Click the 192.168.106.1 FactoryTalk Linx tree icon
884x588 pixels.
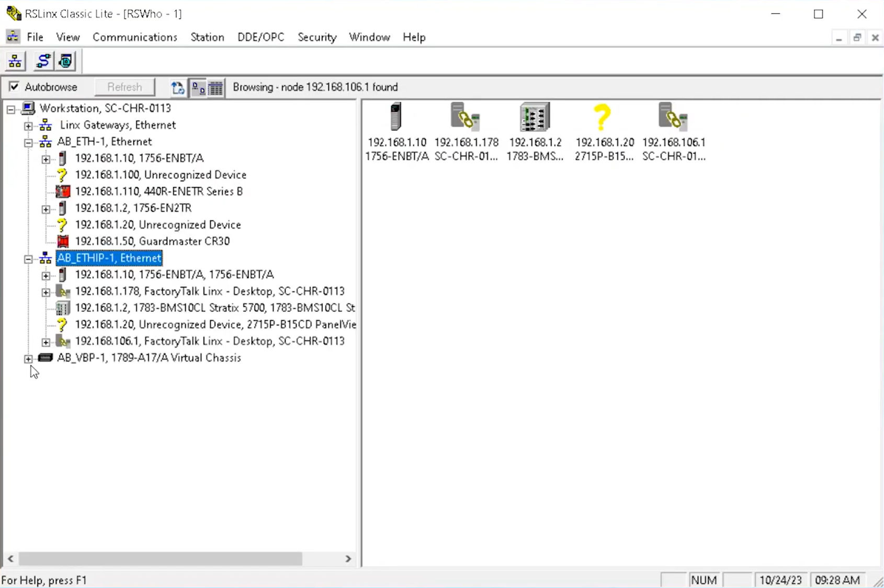click(63, 341)
